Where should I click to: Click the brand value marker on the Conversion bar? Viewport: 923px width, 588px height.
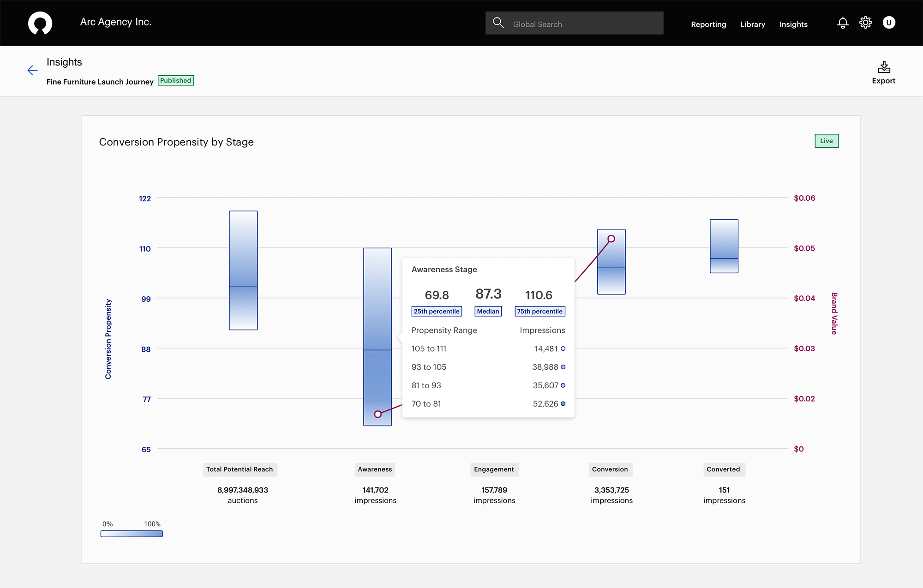[x=611, y=239]
